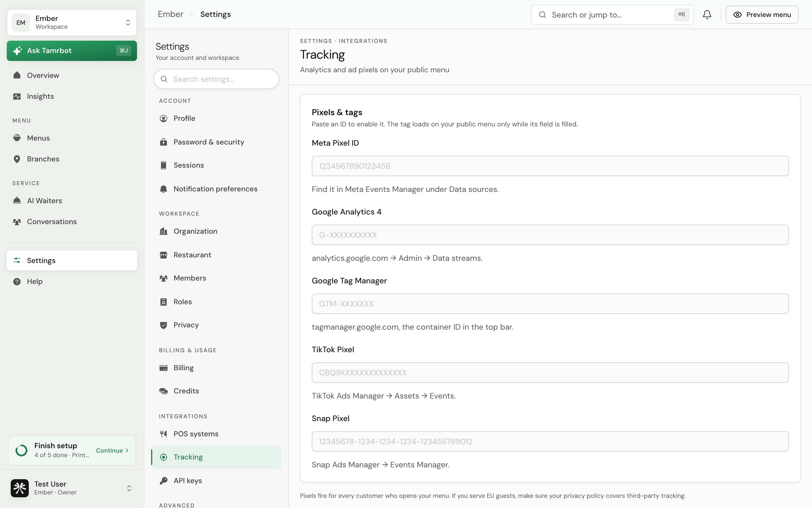The height and width of the screenshot is (508, 812).
Task: Click the Tracking target icon
Action: pos(164,457)
